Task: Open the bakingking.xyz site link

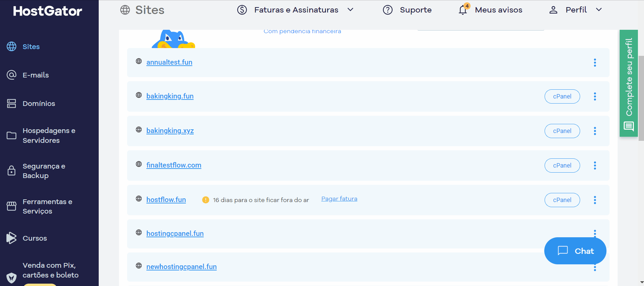Action: [x=170, y=131]
